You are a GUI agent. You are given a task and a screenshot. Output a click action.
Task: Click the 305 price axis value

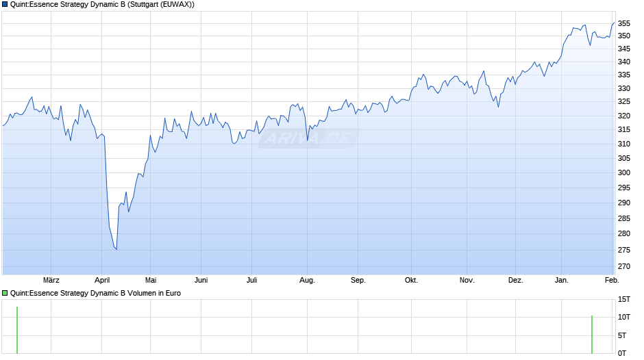[x=624, y=158]
